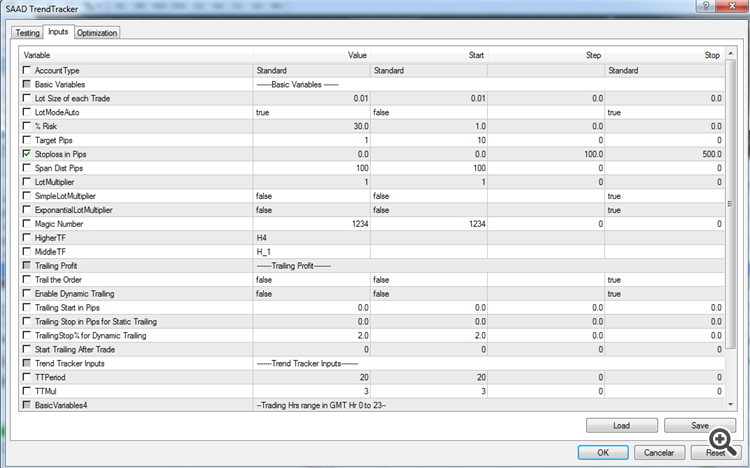Viewport: 750px width, 468px height.
Task: Click the Start column header
Action: (x=429, y=55)
